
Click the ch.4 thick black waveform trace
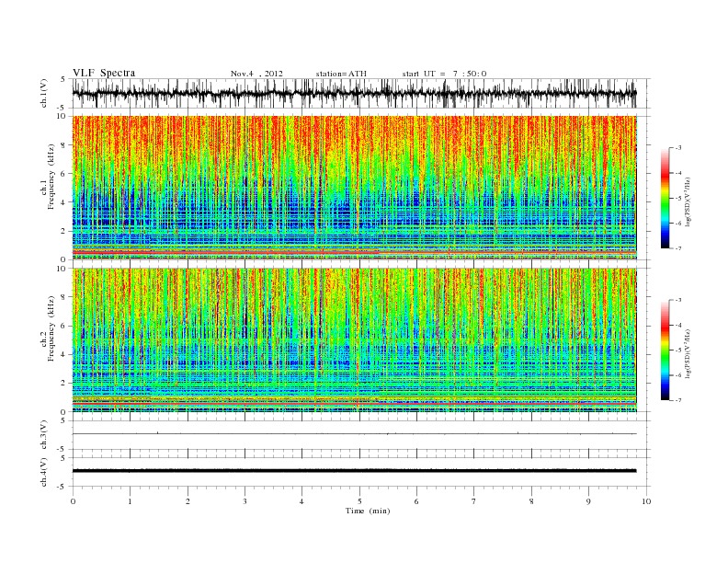(354, 471)
